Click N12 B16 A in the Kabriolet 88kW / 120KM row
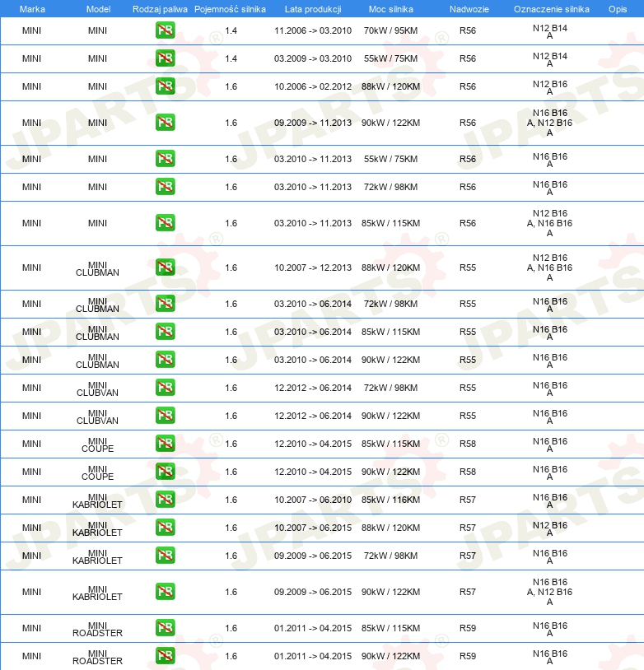 [550, 529]
